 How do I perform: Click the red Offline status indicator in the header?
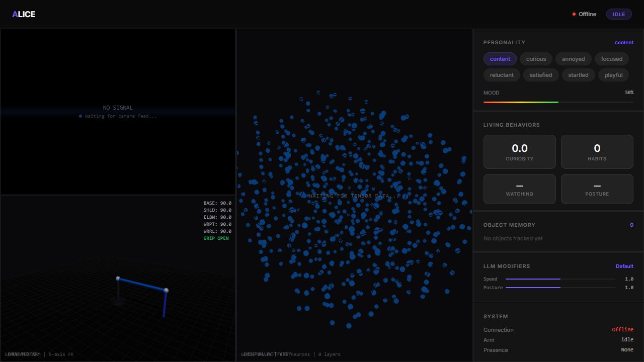click(584, 14)
